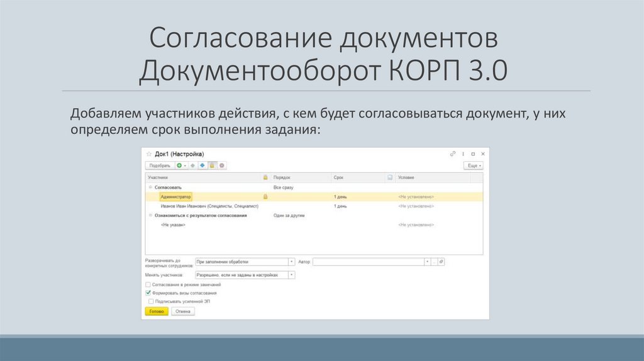Click the calendar icon in the Срок header
This screenshot has width=644, height=361.
[390, 177]
